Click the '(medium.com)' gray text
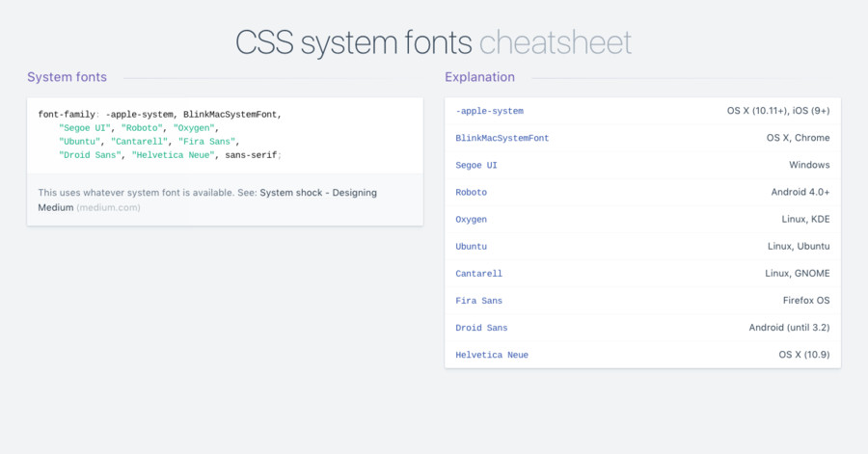 (x=108, y=208)
